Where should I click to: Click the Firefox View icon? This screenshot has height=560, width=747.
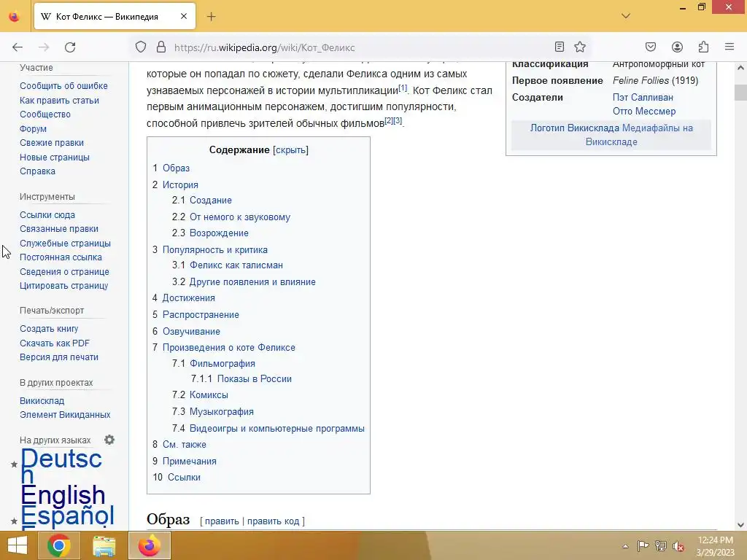[x=15, y=17]
